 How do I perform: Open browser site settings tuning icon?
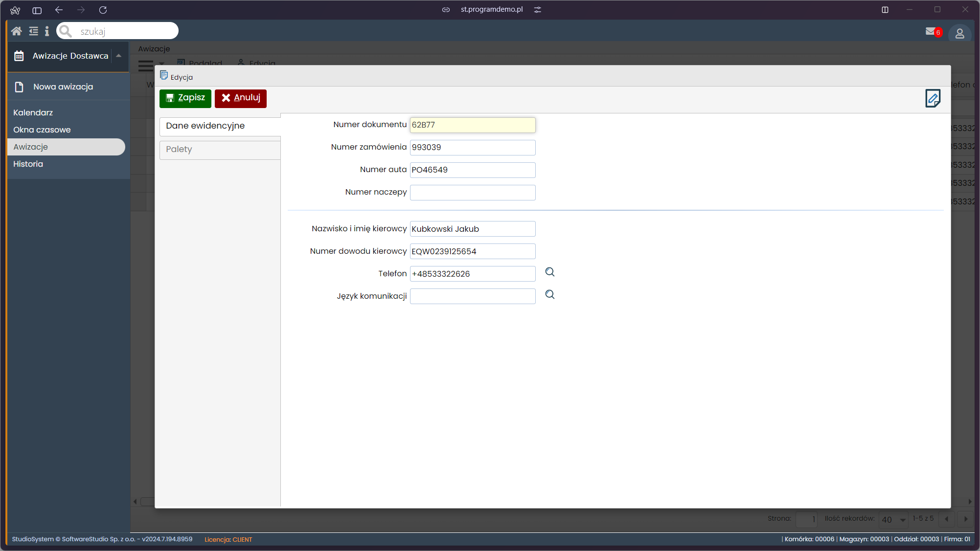(538, 10)
